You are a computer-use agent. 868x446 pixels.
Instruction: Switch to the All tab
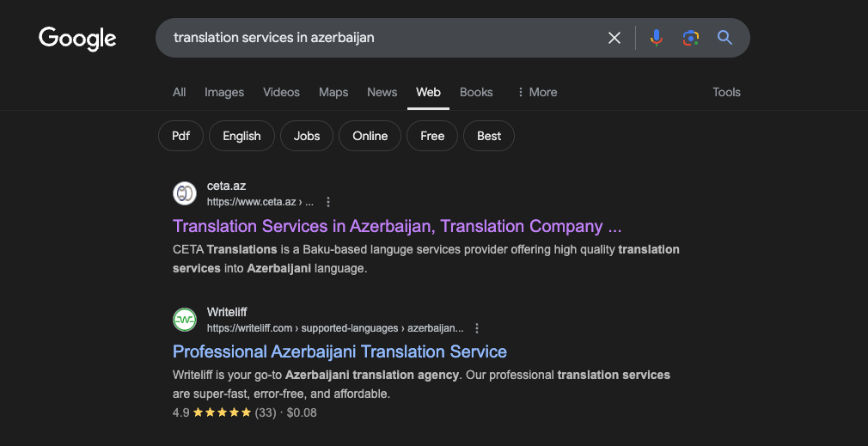pos(180,93)
